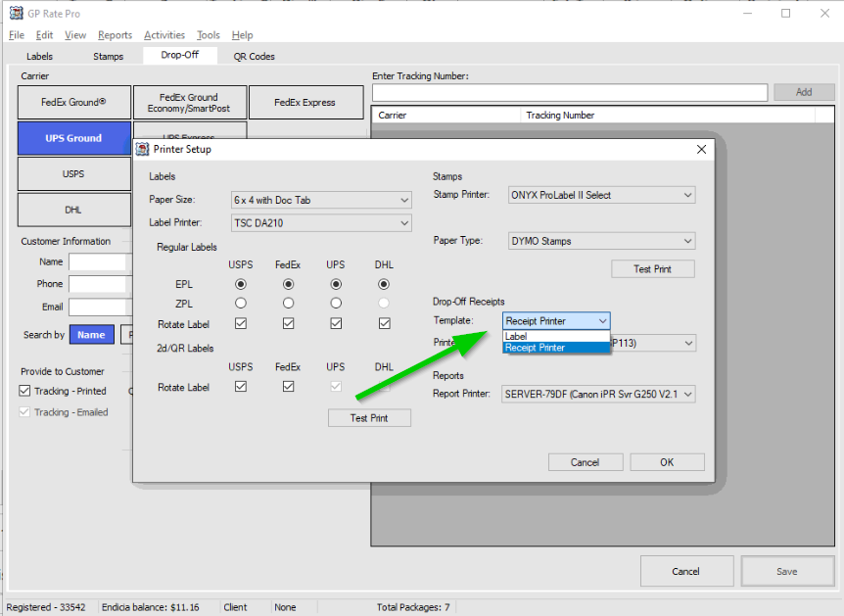The image size is (844, 616).
Task: Choose the DHL carrier button
Action: [x=73, y=210]
